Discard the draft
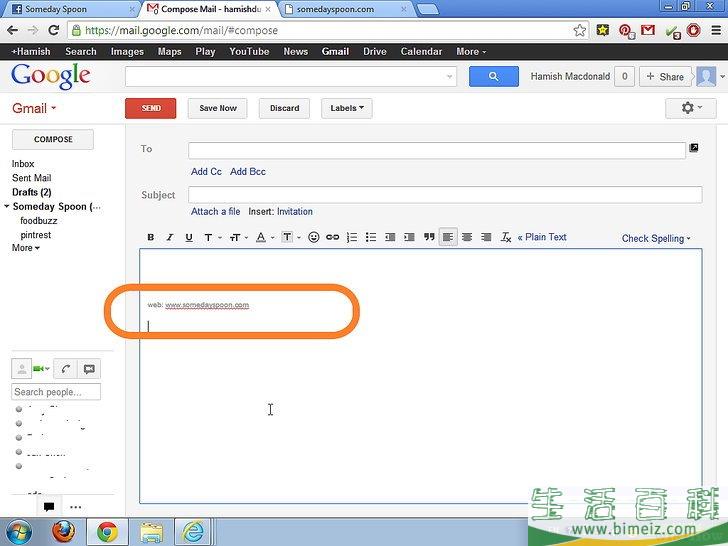 click(284, 108)
